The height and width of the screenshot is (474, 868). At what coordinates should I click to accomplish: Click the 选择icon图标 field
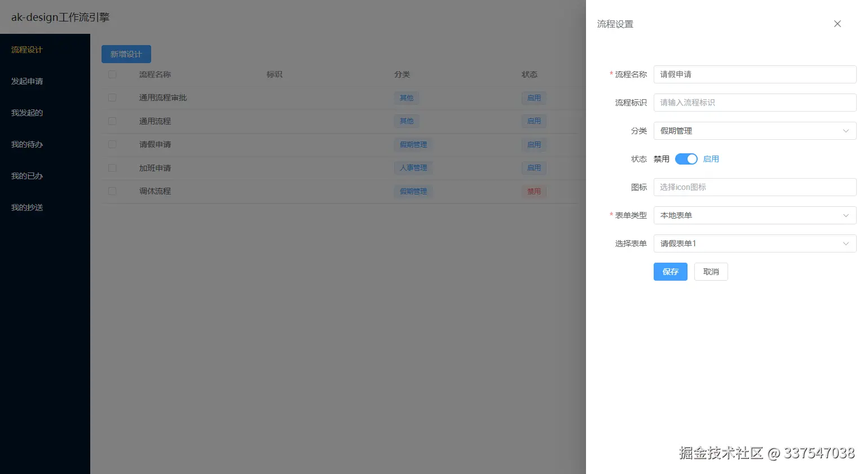tap(755, 187)
